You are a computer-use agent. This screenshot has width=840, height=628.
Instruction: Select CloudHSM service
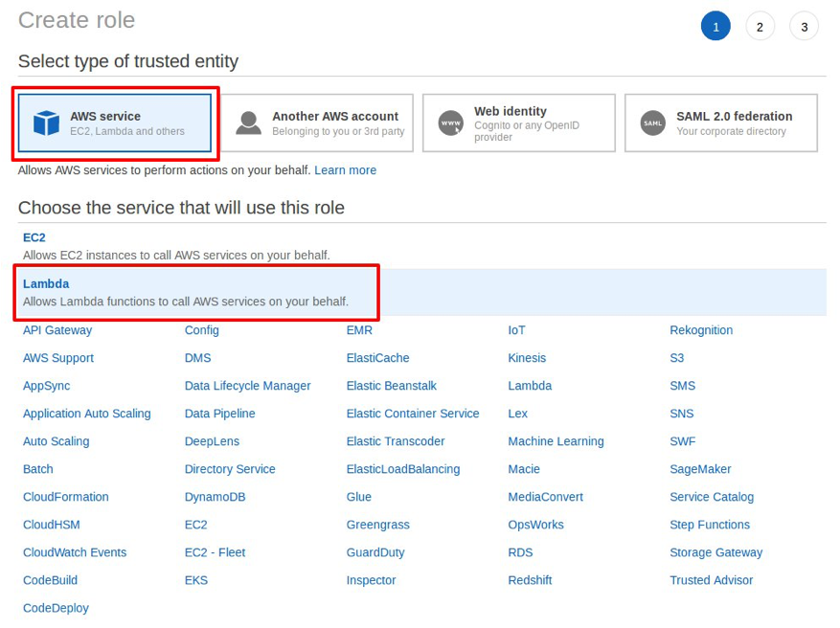pyautogui.click(x=52, y=525)
